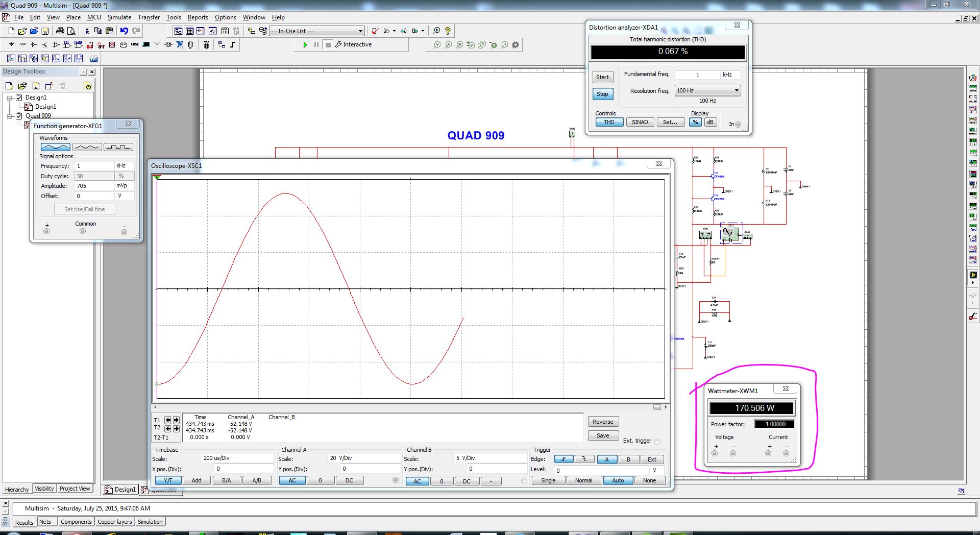The height and width of the screenshot is (535, 980).
Task: Collapse the Quad 909 tree node
Action: point(9,116)
